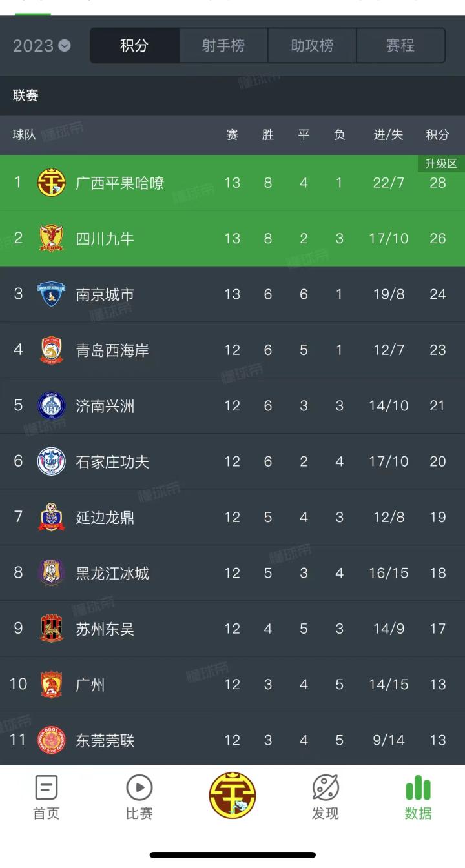Tap the 四川九牛 bull logo
This screenshot has width=465, height=868.
pos(52,238)
